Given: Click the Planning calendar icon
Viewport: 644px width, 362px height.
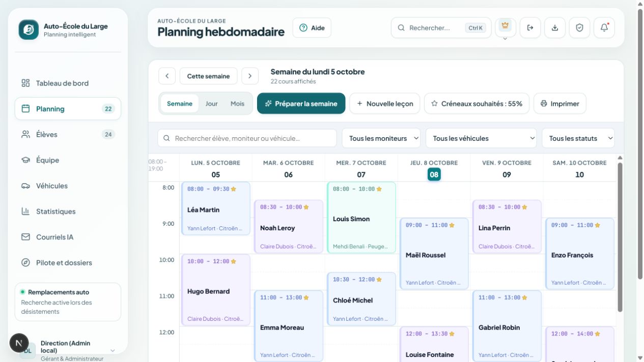Looking at the screenshot, I should pyautogui.click(x=25, y=109).
